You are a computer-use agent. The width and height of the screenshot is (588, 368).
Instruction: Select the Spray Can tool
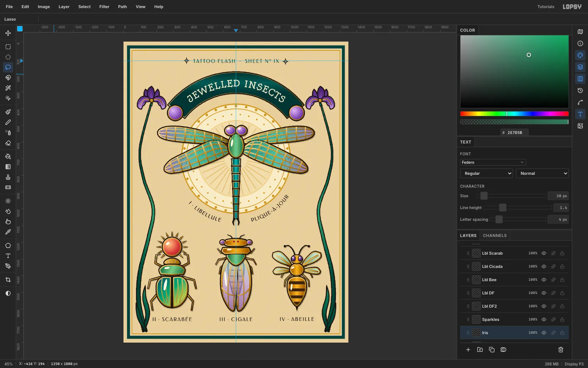[x=8, y=132]
